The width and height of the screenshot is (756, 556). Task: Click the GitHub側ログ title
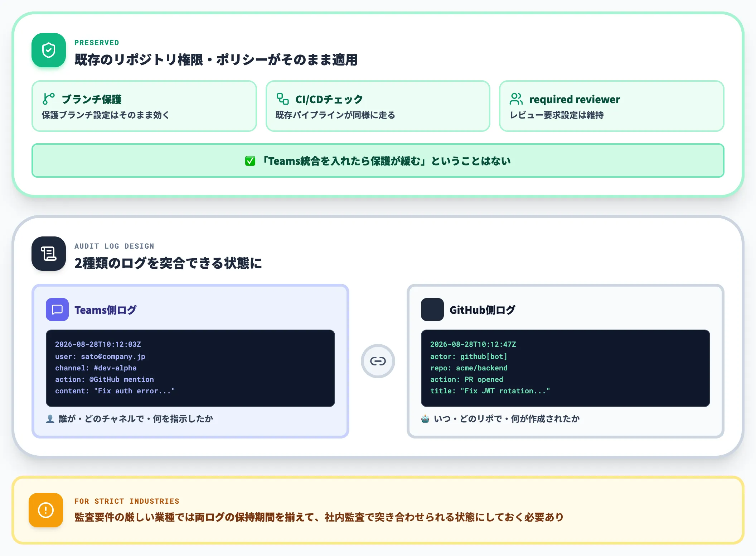[483, 310]
